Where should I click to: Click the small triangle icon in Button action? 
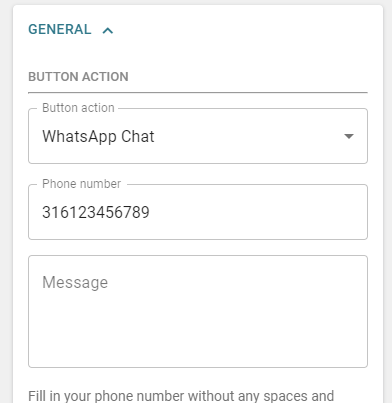349,136
